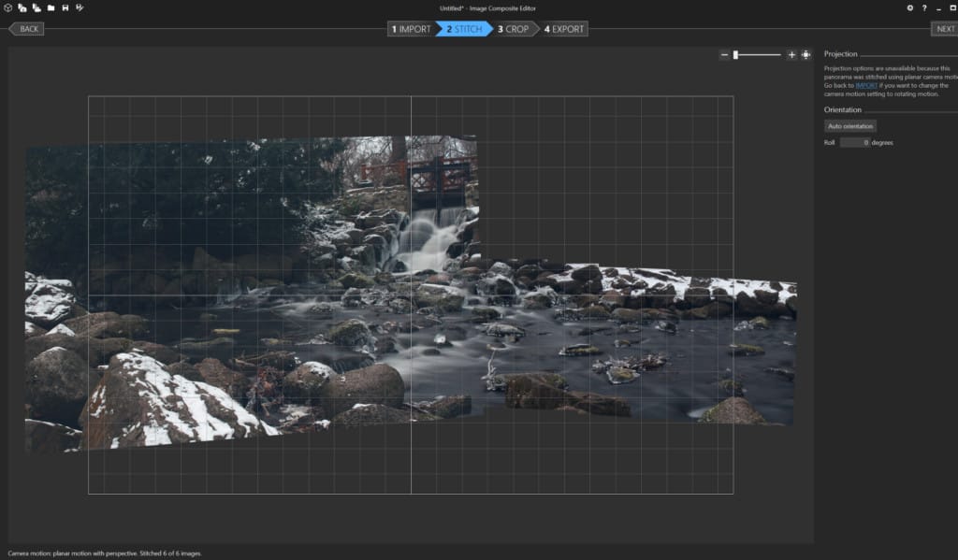
Task: Zoom out with the minus button
Action: click(724, 55)
